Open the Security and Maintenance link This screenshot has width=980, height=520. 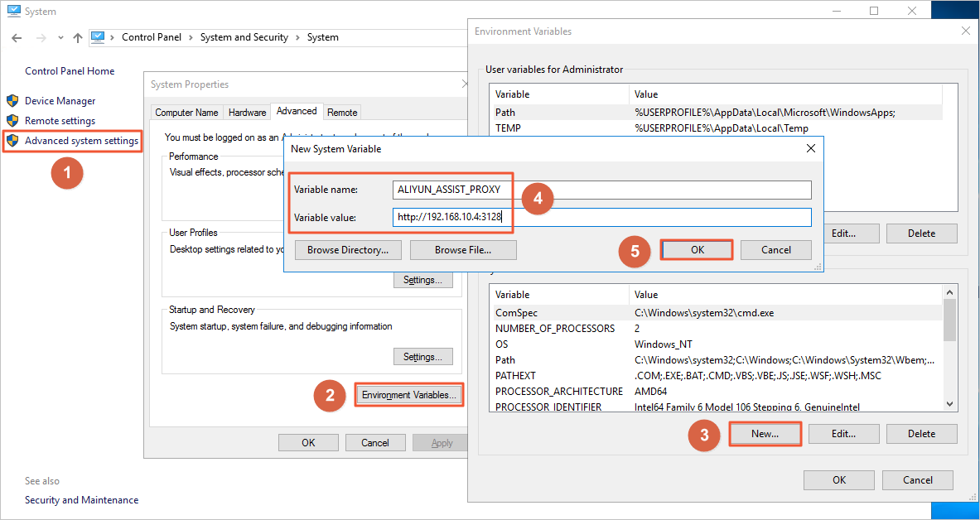pyautogui.click(x=81, y=500)
